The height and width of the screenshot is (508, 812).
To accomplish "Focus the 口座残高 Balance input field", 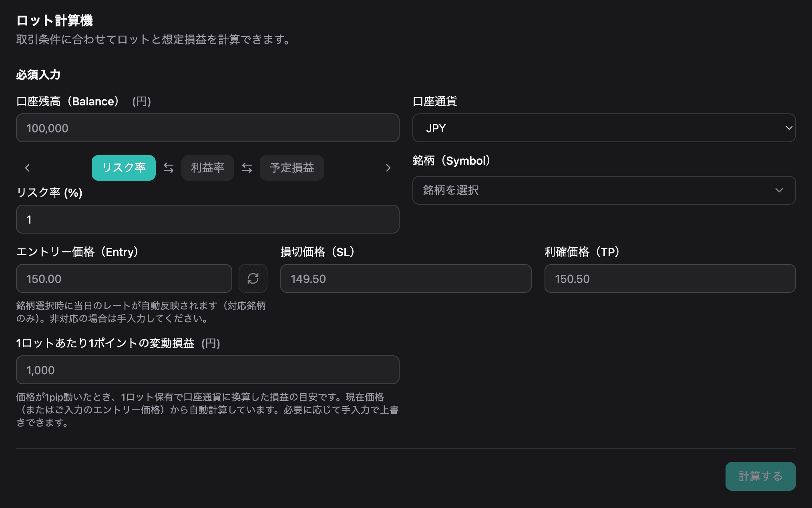I will click(x=208, y=128).
